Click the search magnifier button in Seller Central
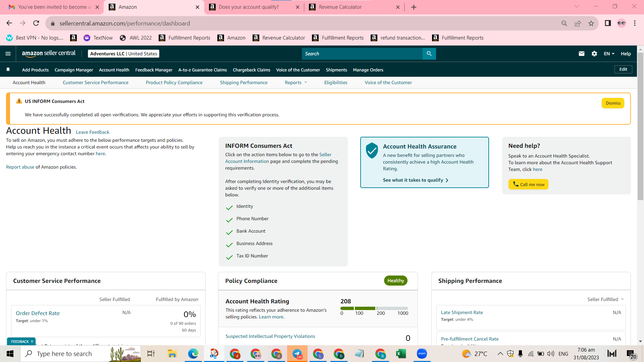This screenshot has height=362, width=644. pos(429,54)
